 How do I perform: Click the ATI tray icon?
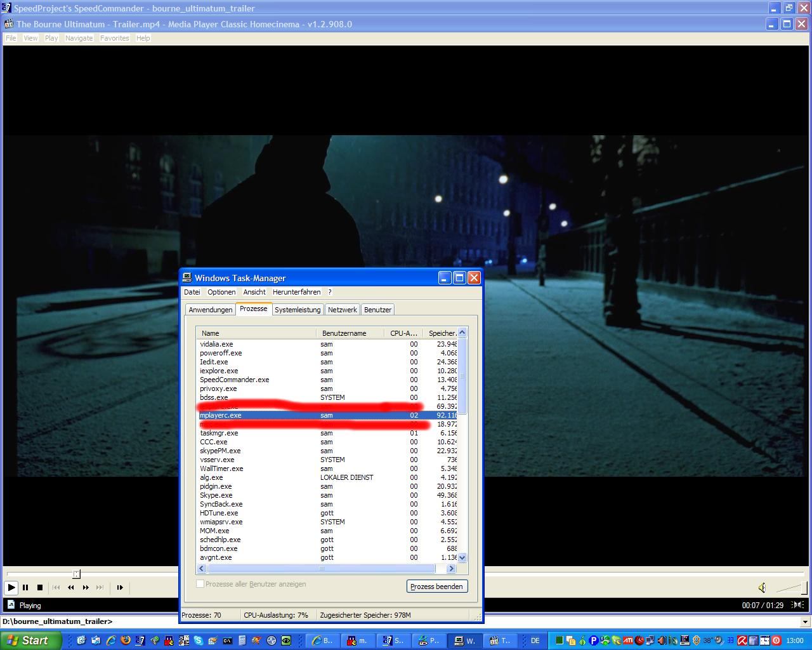[627, 640]
